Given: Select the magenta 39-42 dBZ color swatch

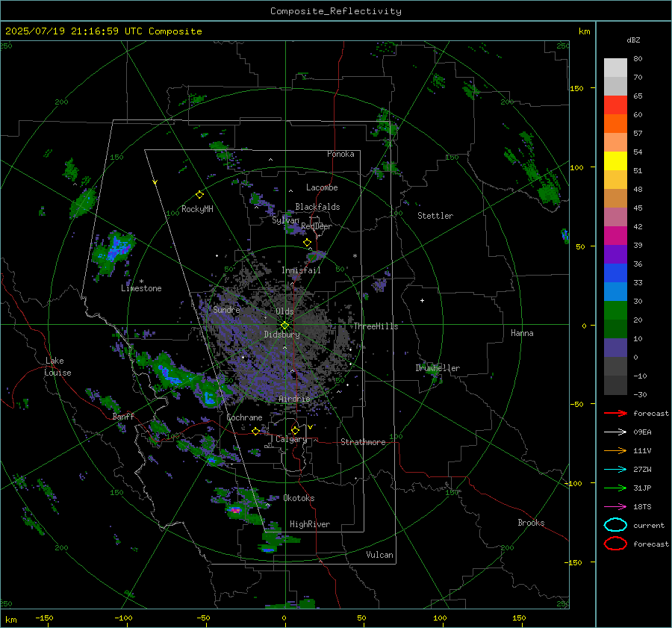Looking at the screenshot, I should point(615,236).
